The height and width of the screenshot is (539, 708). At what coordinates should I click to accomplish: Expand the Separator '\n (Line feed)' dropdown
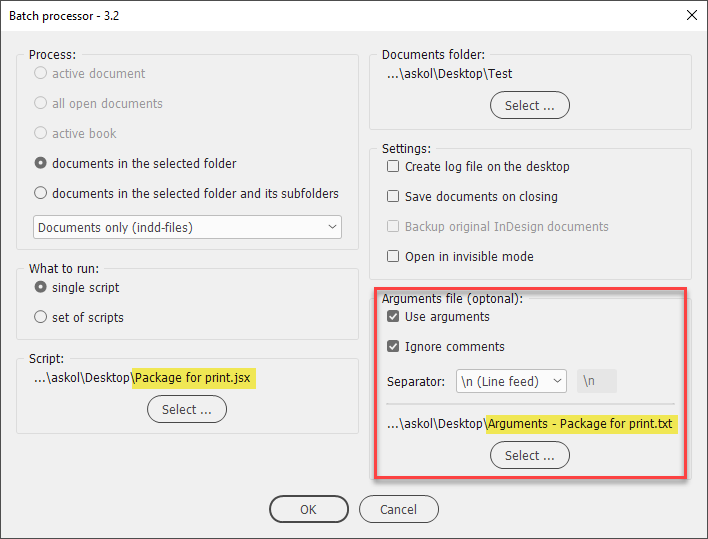pos(511,381)
